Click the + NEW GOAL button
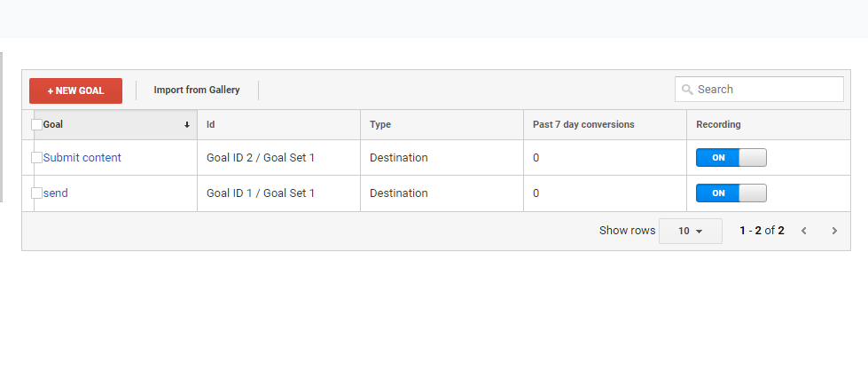Image resolution: width=868 pixels, height=378 pixels. 76,91
